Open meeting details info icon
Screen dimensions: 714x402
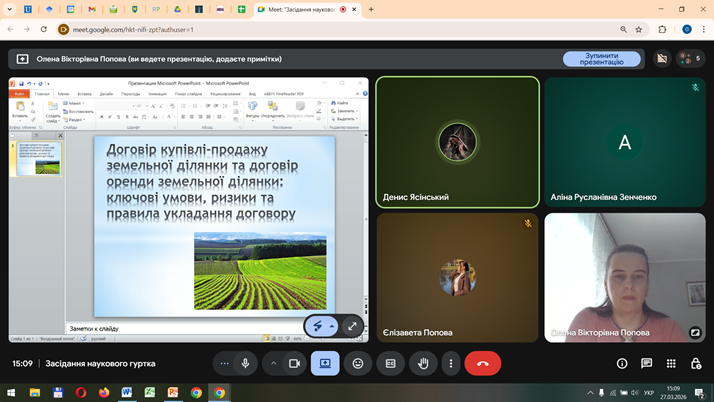click(x=622, y=364)
